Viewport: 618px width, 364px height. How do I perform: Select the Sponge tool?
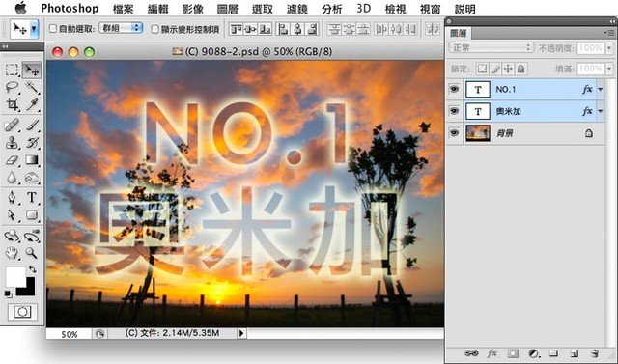click(x=32, y=178)
